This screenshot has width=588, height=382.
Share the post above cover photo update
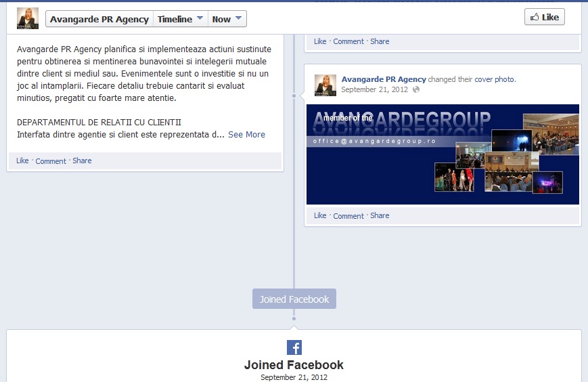click(x=380, y=41)
